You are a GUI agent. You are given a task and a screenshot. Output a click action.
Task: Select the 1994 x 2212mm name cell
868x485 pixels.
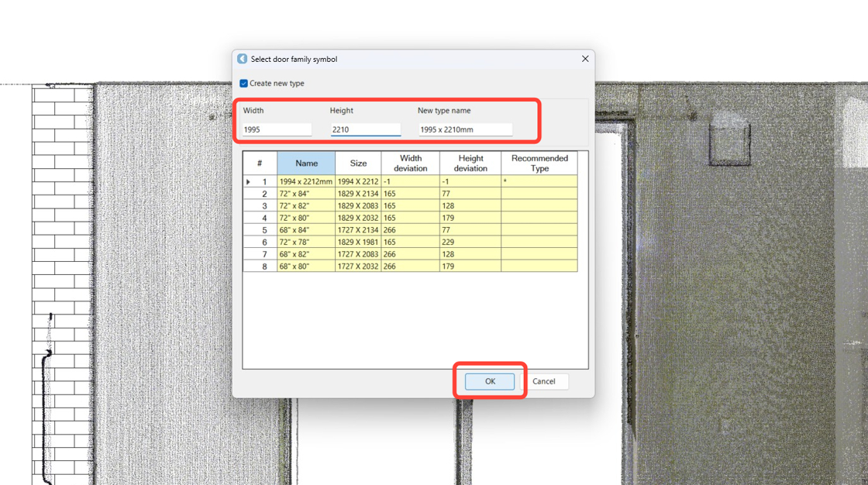(x=306, y=181)
